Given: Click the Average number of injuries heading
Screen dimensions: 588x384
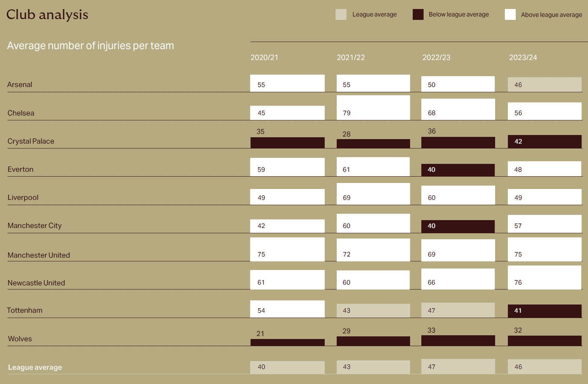Looking at the screenshot, I should pyautogui.click(x=91, y=46).
